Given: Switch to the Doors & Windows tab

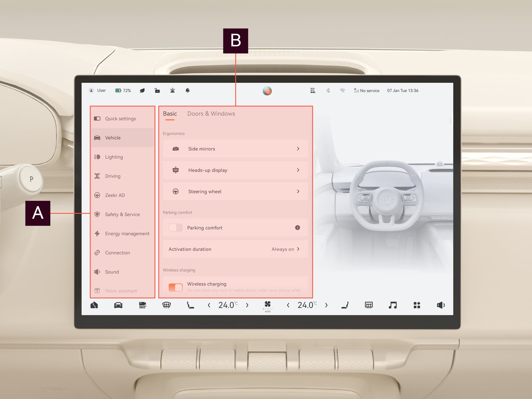Looking at the screenshot, I should tap(211, 114).
